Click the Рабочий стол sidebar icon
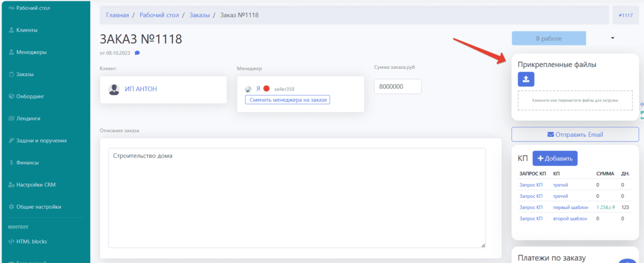This screenshot has width=644, height=263. [x=12, y=8]
